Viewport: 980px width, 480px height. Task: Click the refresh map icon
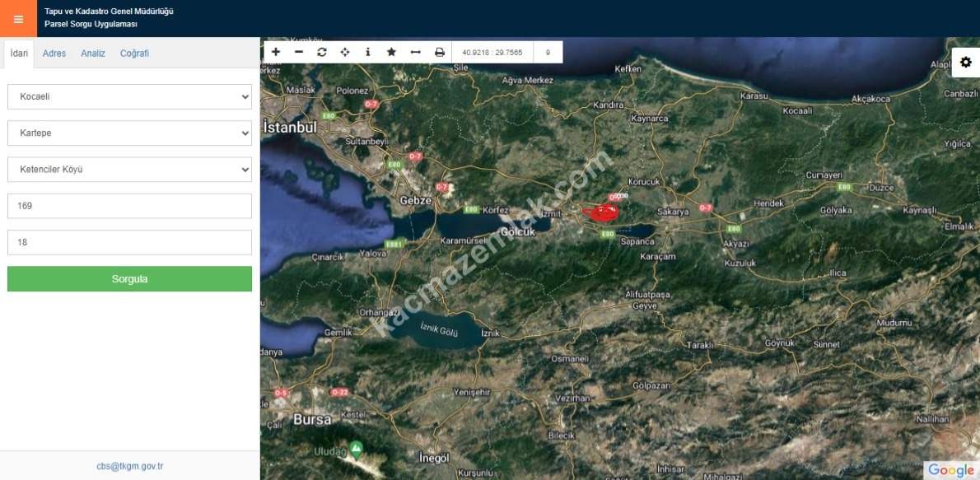(x=322, y=52)
